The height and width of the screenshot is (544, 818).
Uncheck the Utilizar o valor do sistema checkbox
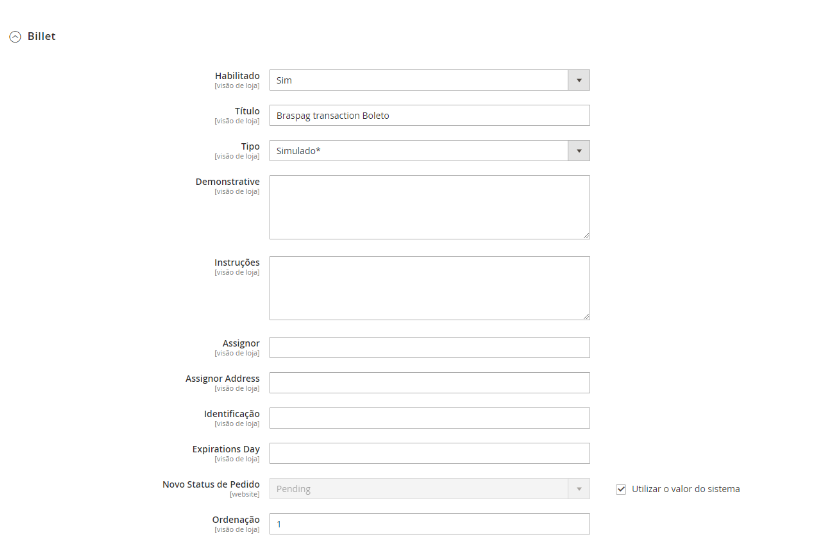point(621,489)
